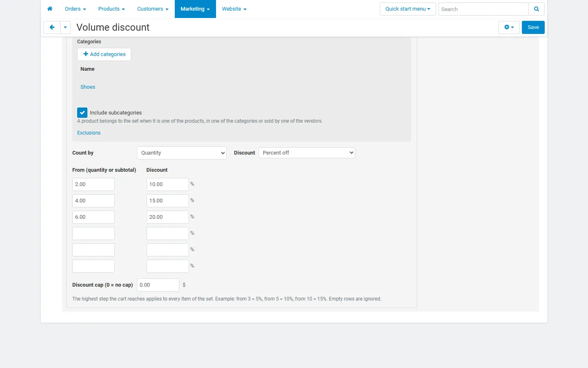Screen dimensions: 588x368
Task: Open the Website menu
Action: [234, 9]
